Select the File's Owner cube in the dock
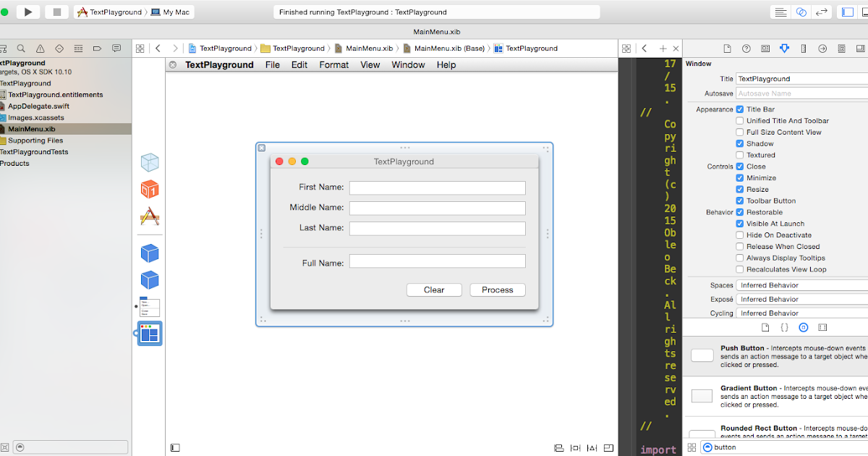The height and width of the screenshot is (456, 868). point(150,162)
